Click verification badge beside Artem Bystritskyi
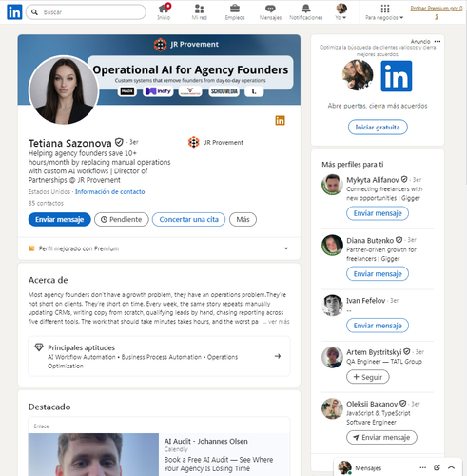Viewport: 467px width, 476px height. (x=407, y=351)
